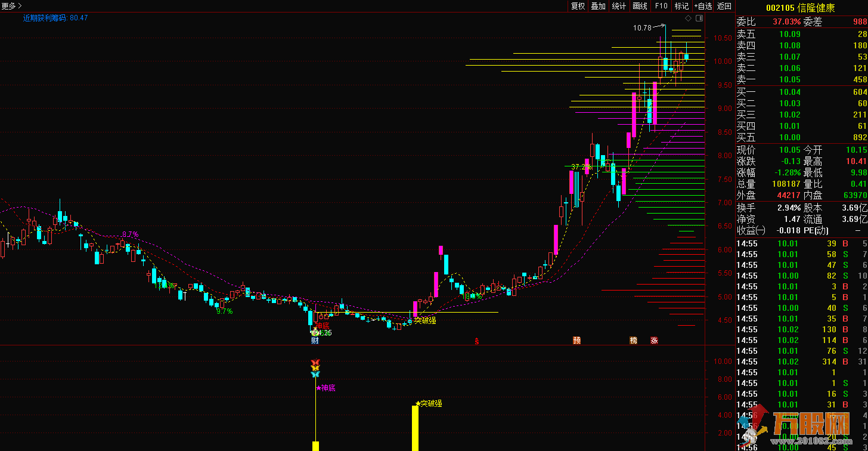Click the 现价 value 10.05

click(790, 150)
